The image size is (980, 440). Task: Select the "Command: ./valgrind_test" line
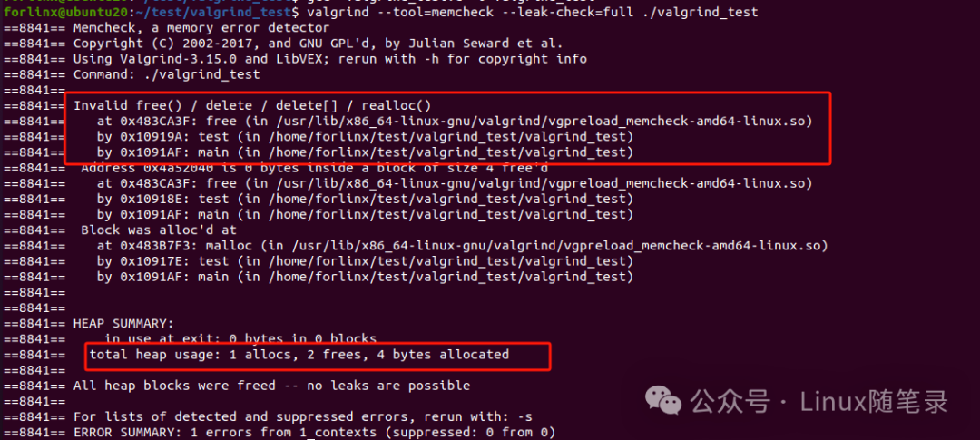point(166,74)
